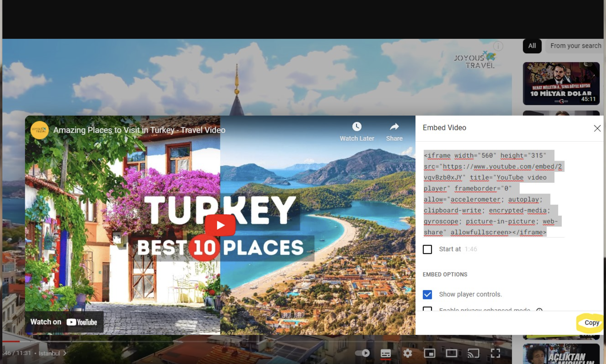This screenshot has height=364, width=606.
Task: Open miniplayer mode
Action: pyautogui.click(x=430, y=354)
